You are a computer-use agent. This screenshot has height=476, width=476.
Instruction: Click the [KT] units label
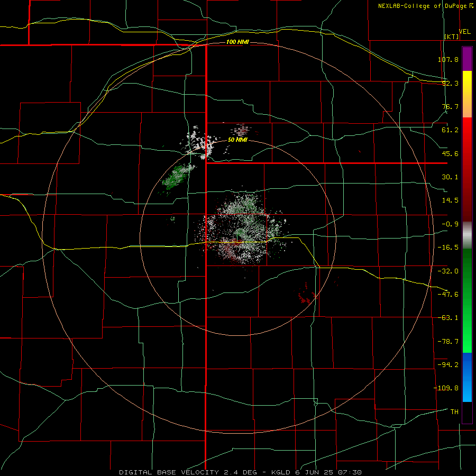452,36
